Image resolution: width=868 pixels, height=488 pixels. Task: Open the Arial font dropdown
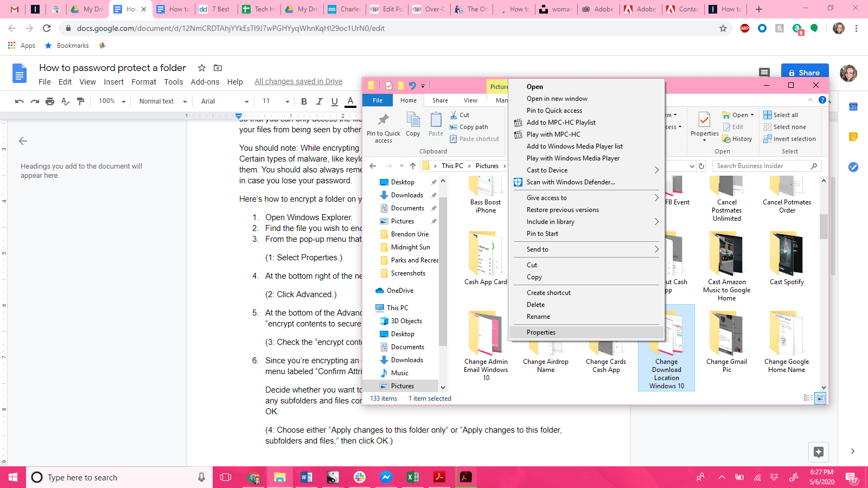pyautogui.click(x=224, y=101)
